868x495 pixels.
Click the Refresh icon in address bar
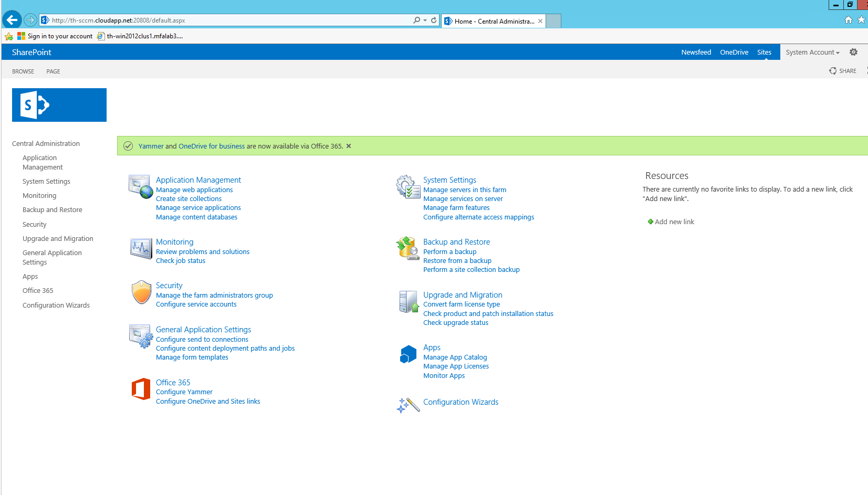tap(434, 20)
